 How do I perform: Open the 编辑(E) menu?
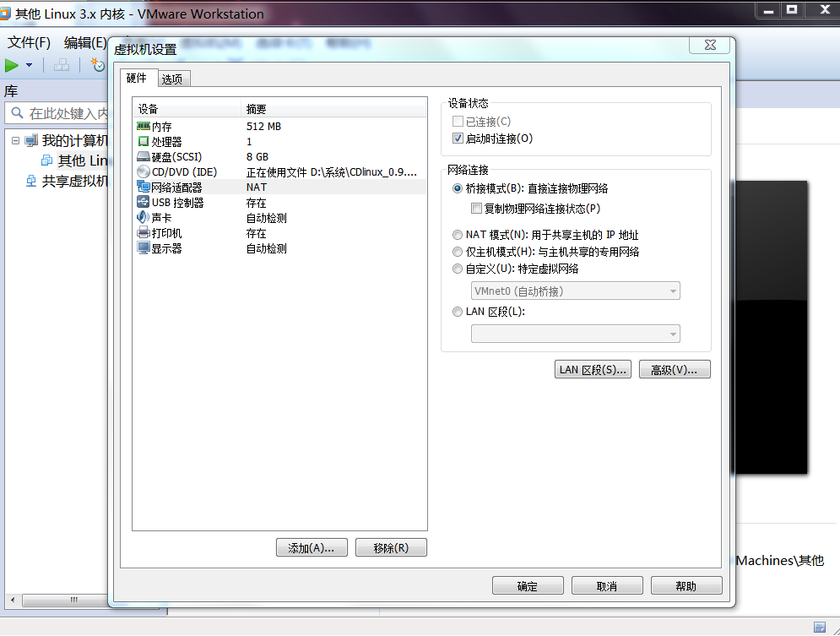pos(85,42)
